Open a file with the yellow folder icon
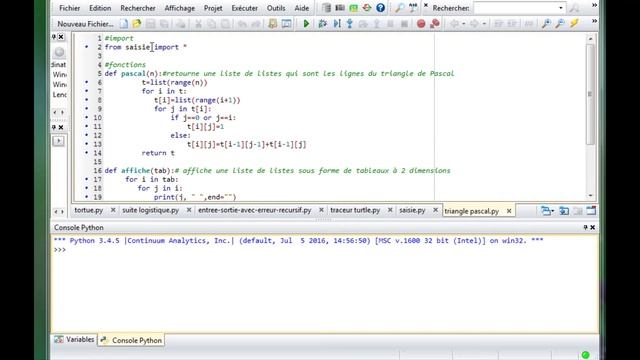640x360 pixels. click(137, 24)
